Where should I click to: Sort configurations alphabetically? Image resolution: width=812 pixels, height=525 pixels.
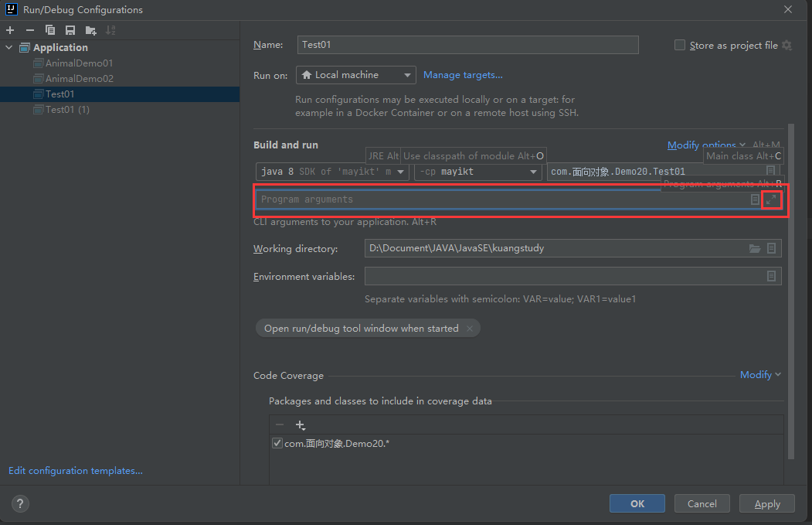[110, 31]
